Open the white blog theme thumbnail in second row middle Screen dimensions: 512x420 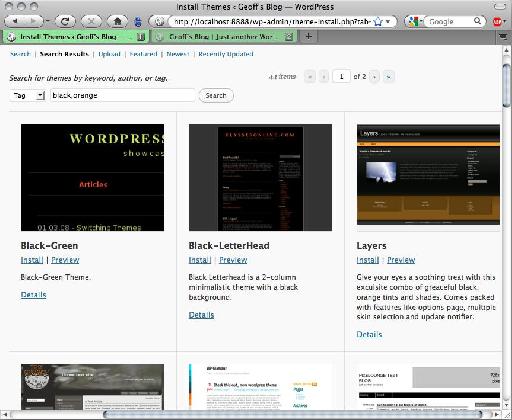260,387
